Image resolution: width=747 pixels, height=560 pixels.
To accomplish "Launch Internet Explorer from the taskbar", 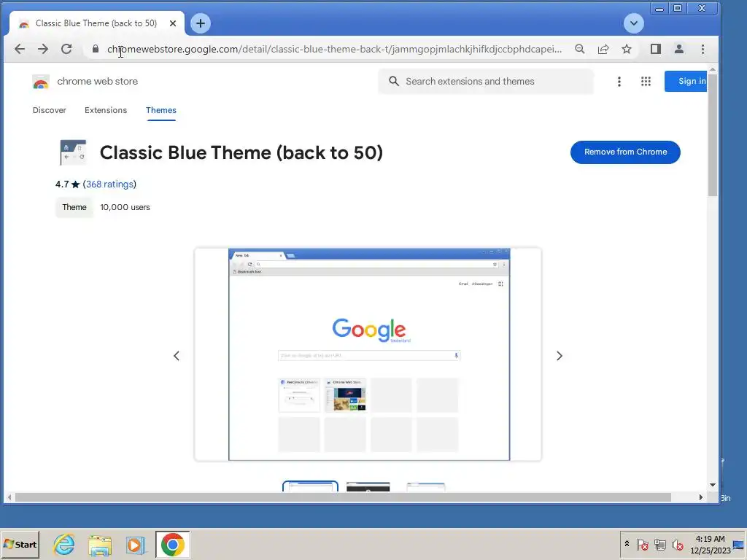I will (64, 544).
